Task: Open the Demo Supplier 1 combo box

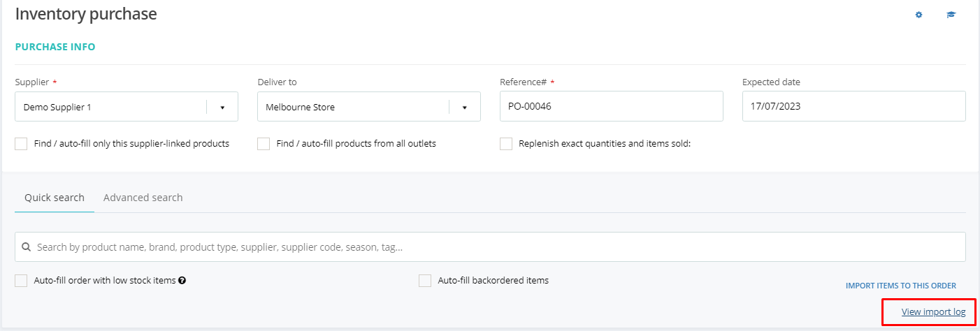Action: [127, 107]
